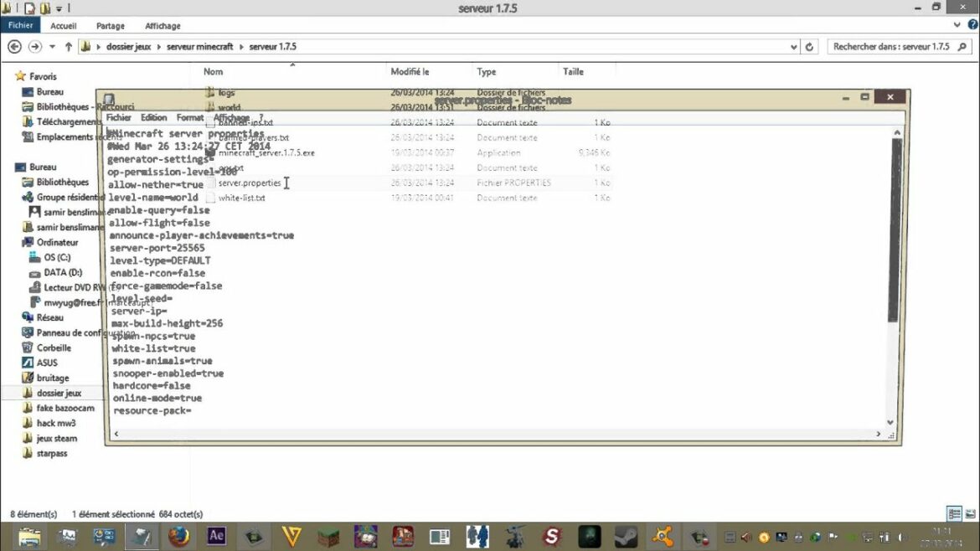Open Firefox from the taskbar

(x=178, y=536)
